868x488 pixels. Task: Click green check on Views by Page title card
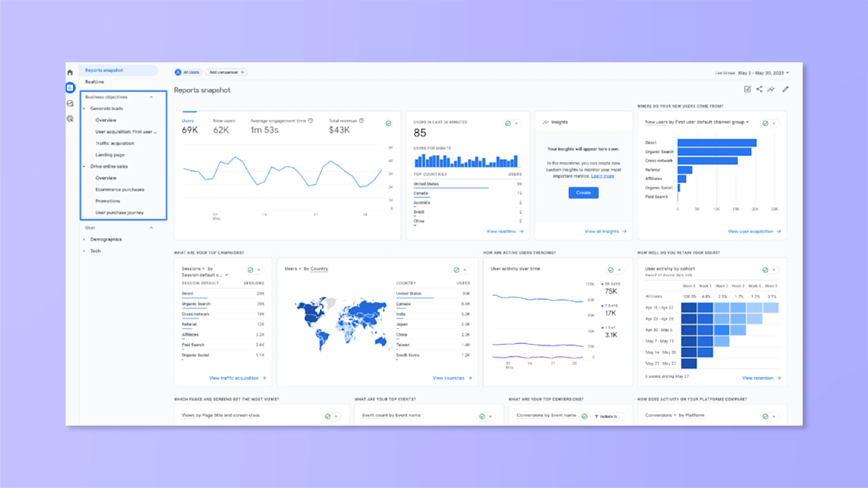coord(328,416)
